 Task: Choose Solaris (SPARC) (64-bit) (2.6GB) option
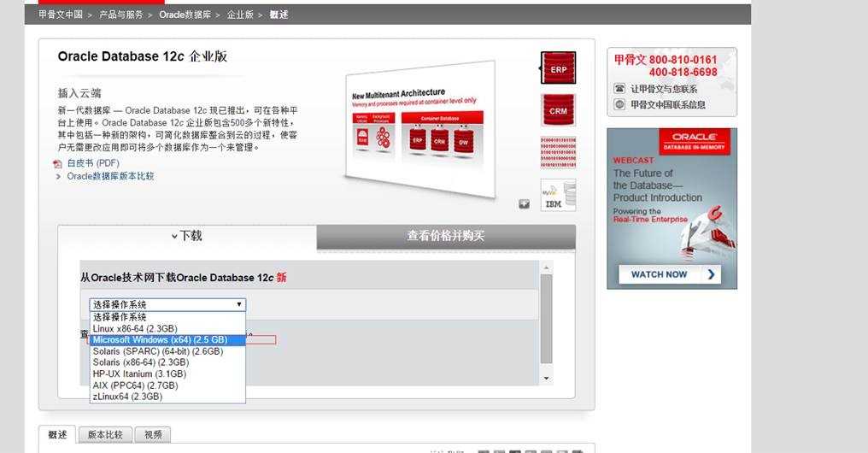tap(167, 351)
